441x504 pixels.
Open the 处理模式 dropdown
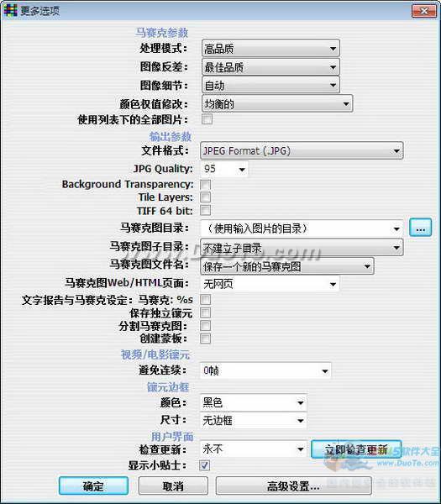tap(270, 49)
